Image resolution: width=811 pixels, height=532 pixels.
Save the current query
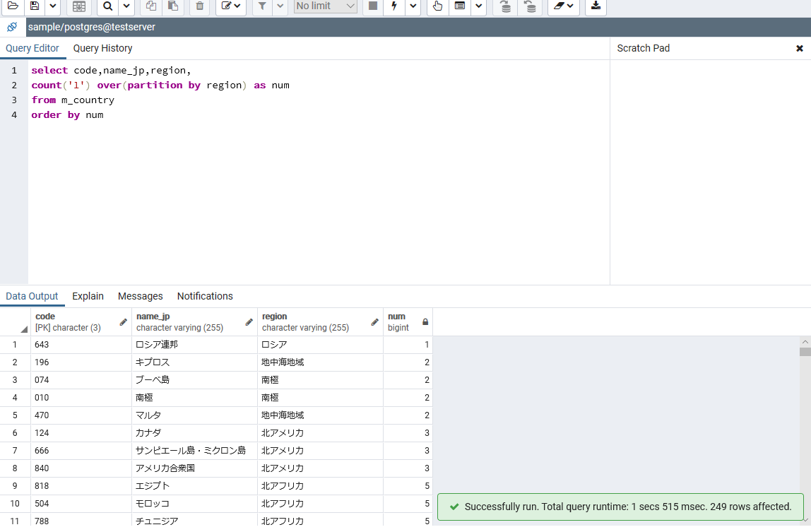35,7
